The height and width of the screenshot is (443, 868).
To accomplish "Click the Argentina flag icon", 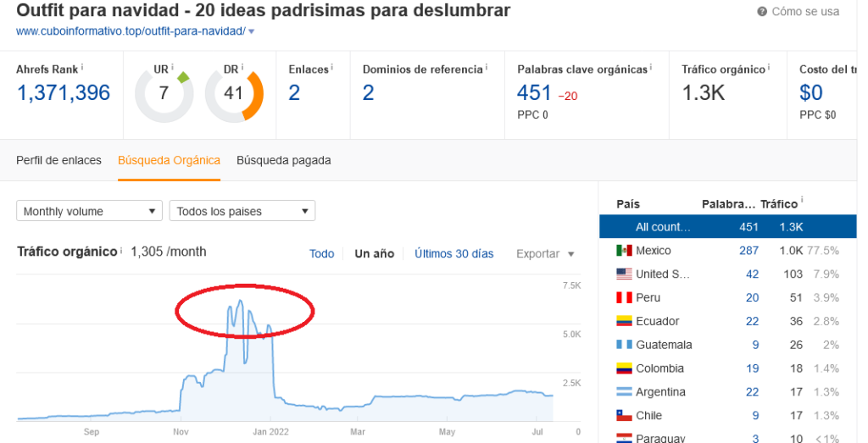I will [624, 391].
